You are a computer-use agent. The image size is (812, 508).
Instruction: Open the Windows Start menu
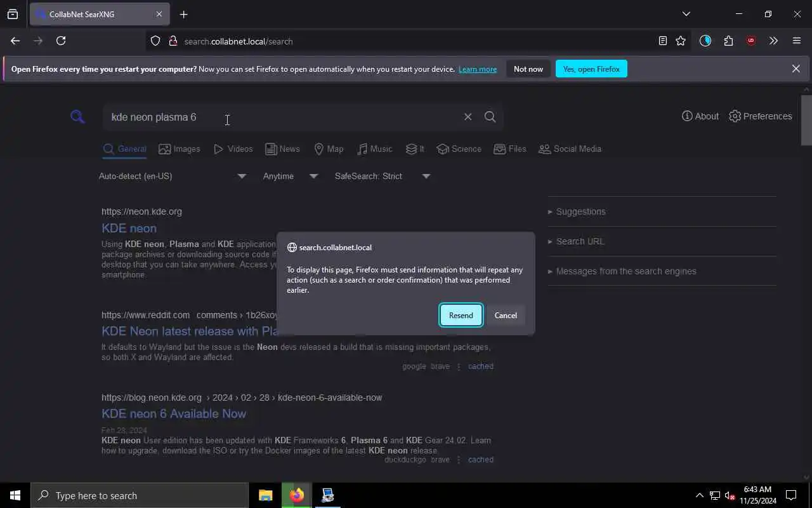(x=15, y=495)
